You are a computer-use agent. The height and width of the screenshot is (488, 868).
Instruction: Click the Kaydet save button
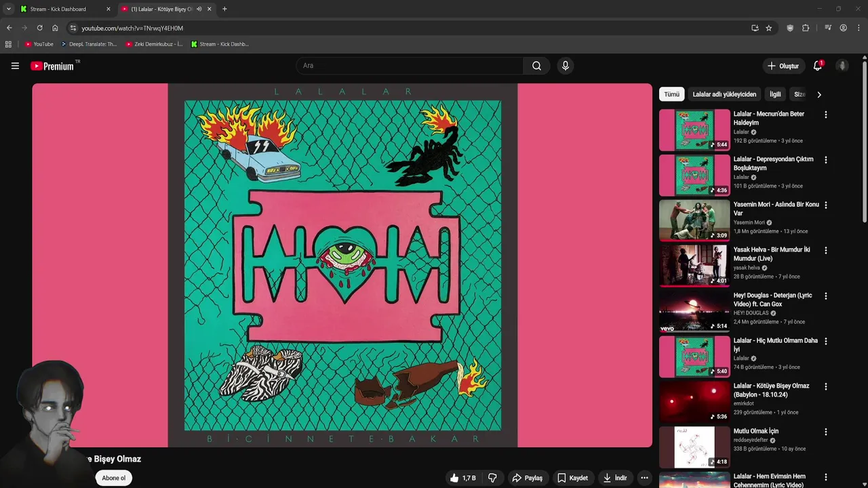tap(572, 478)
